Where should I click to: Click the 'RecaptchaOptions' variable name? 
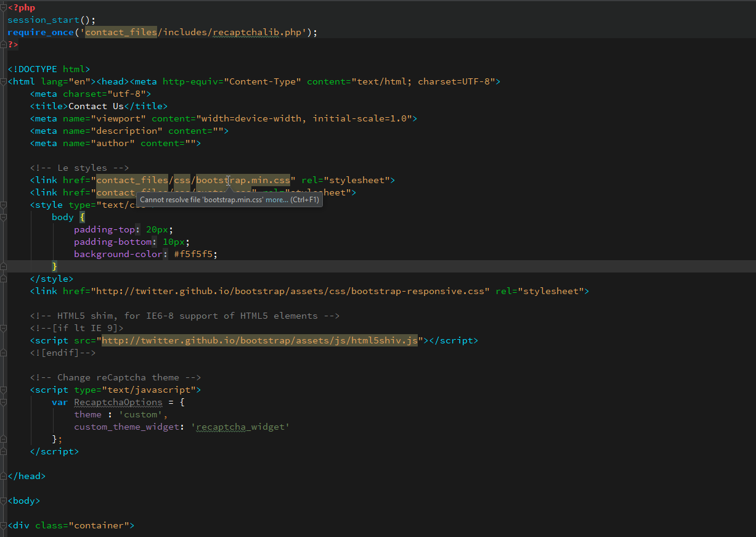coord(118,402)
